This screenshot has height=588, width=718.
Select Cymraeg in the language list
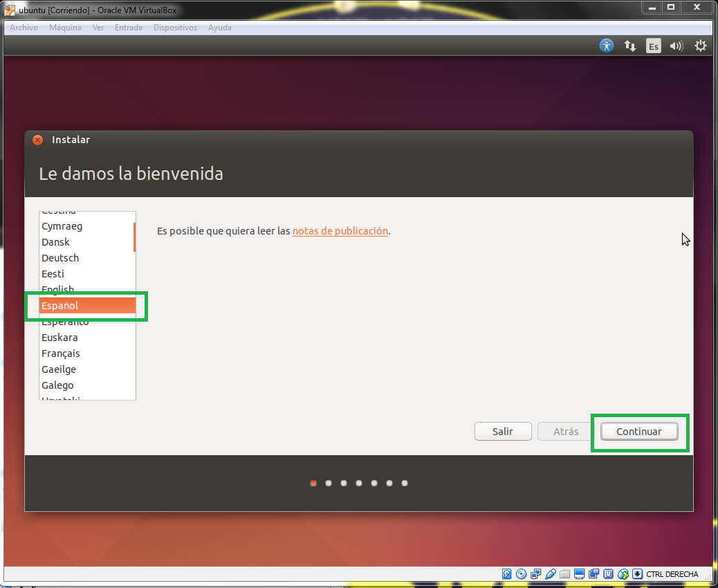click(x=86, y=226)
